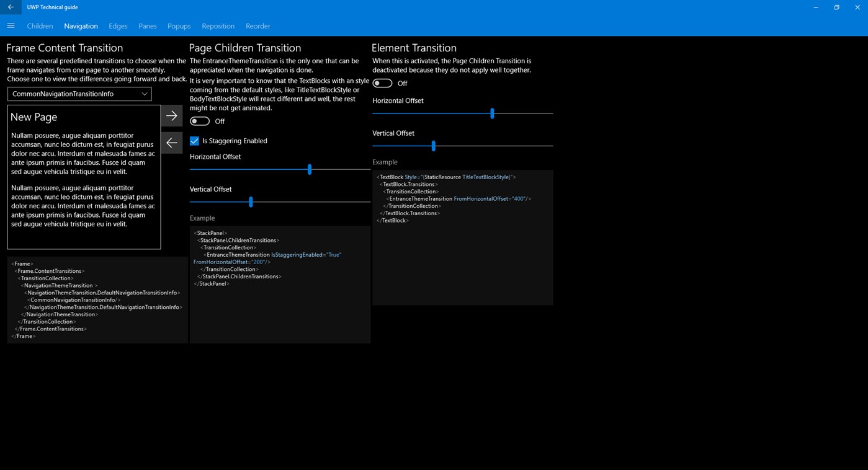
Task: Click the TextBlock Style code line
Action: [x=446, y=177]
